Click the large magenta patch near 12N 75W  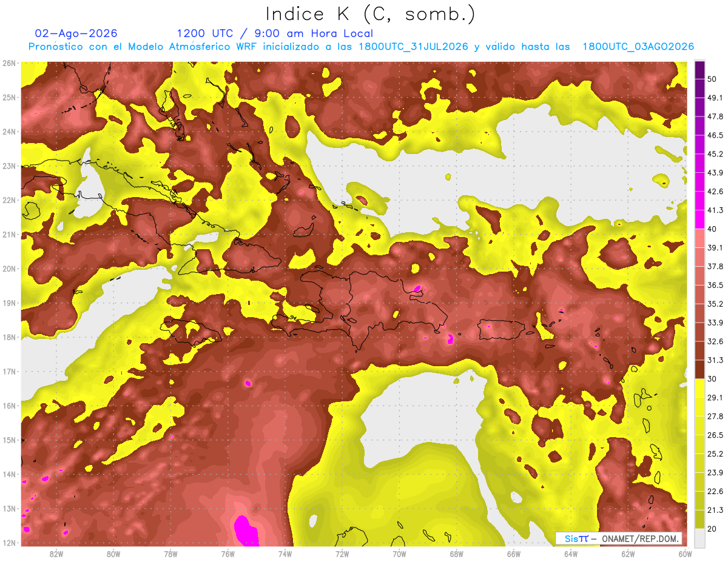[x=246, y=530]
